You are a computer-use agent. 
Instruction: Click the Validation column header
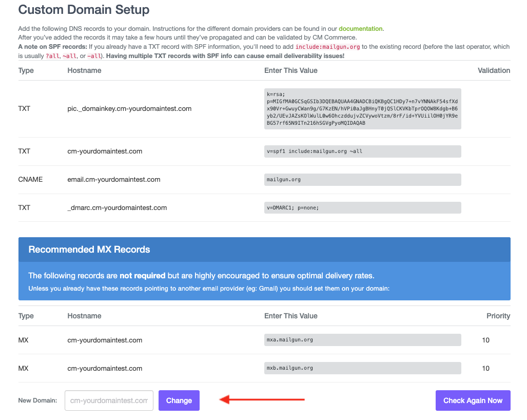click(493, 70)
